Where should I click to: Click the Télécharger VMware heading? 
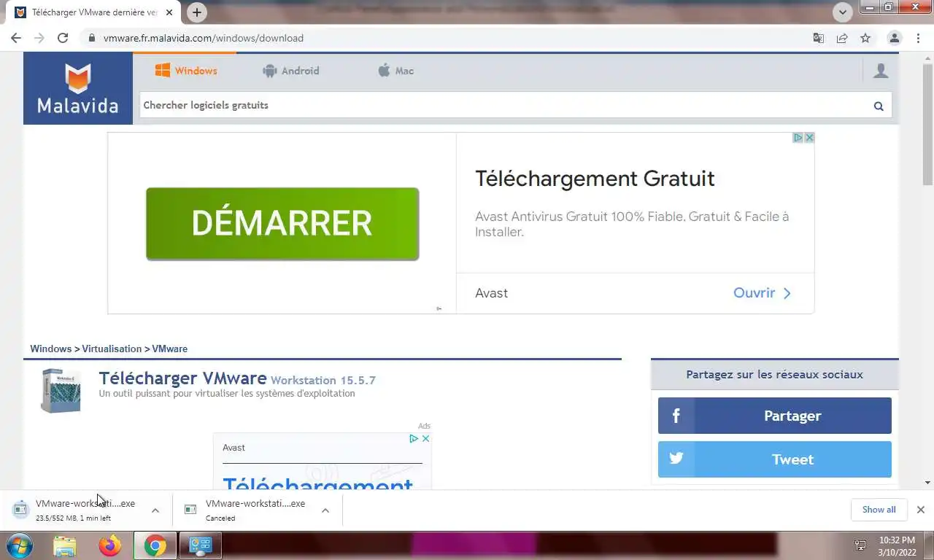coord(182,378)
